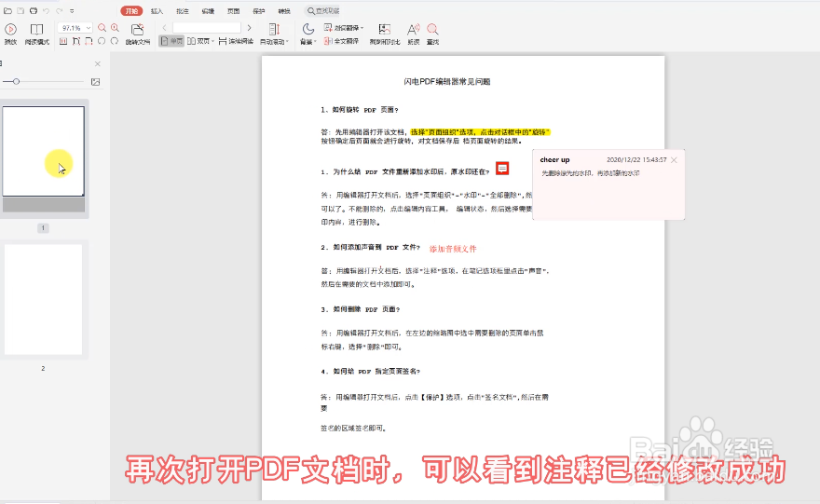
Task: Select 双页 double page view
Action: (198, 41)
